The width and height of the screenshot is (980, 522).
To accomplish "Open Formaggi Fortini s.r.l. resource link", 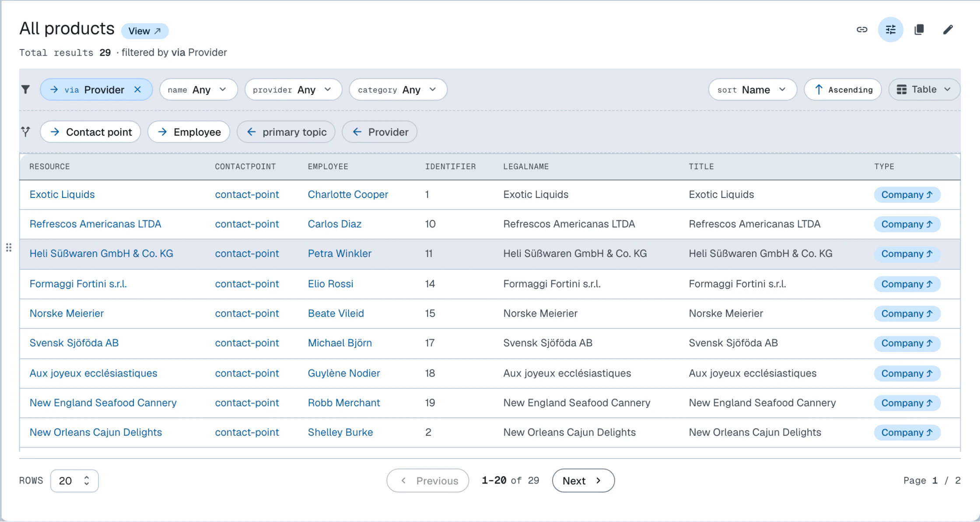I will click(x=78, y=284).
